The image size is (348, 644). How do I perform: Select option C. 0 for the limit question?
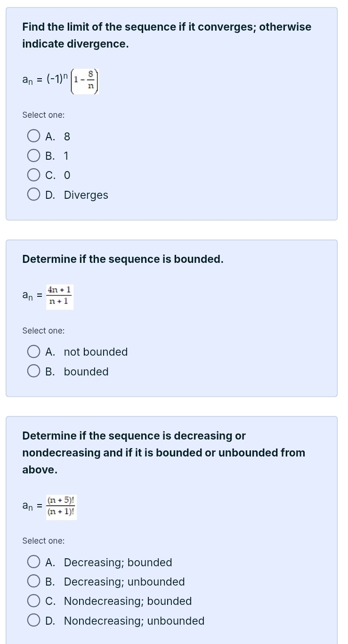click(x=34, y=175)
